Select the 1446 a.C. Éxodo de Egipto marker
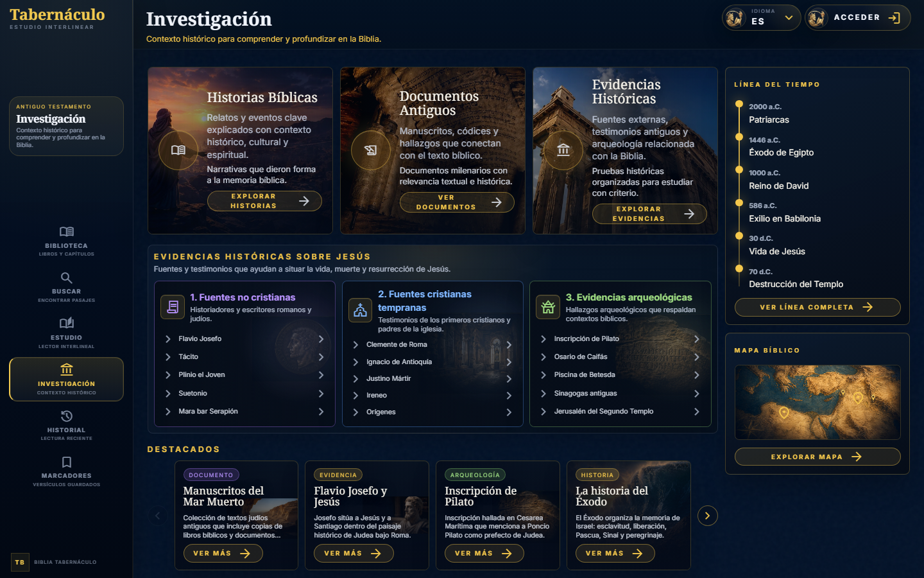The height and width of the screenshot is (578, 924). click(x=739, y=137)
